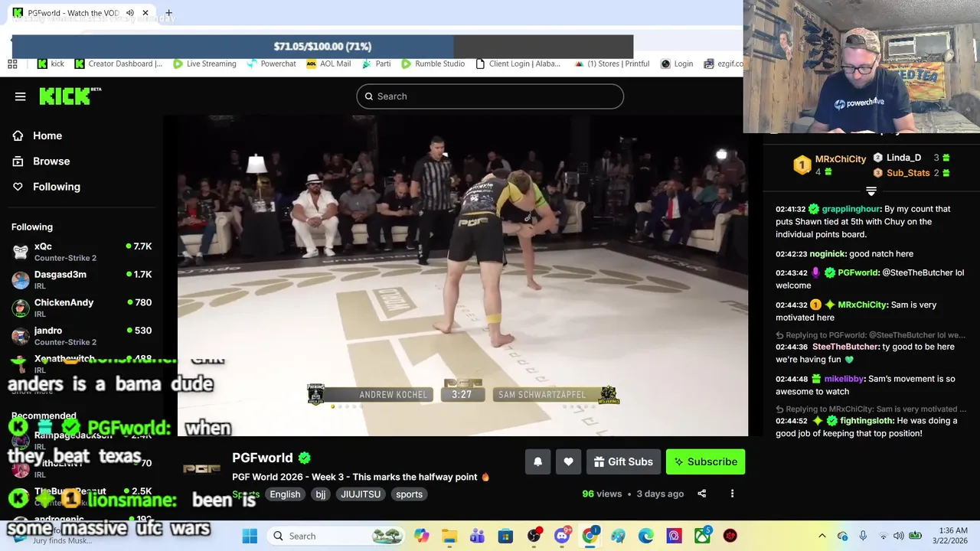Select the bjj tag
Image resolution: width=980 pixels, height=551 pixels.
point(321,494)
